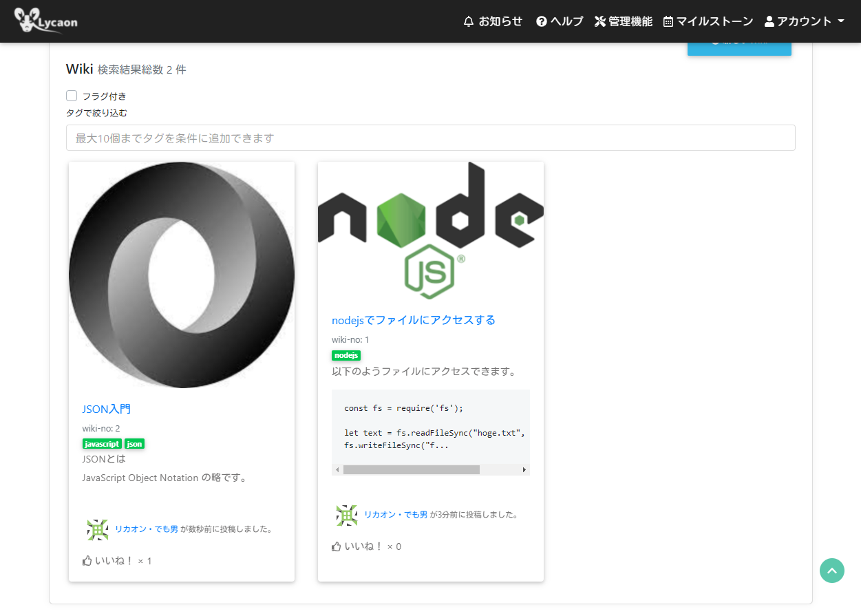The image size is (861, 616).
Task: Click JavaScript Object Notation description text
Action: [x=164, y=478]
